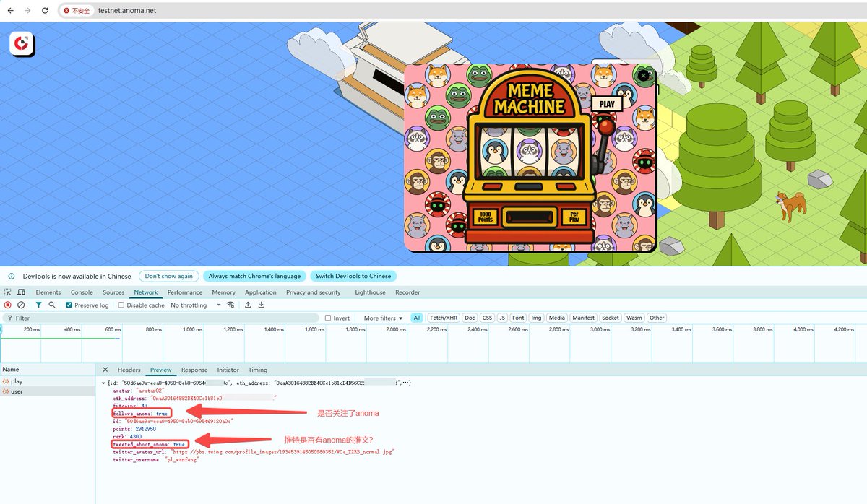Select the Preview tab
Viewport: 867px width, 504px height.
[x=161, y=370]
